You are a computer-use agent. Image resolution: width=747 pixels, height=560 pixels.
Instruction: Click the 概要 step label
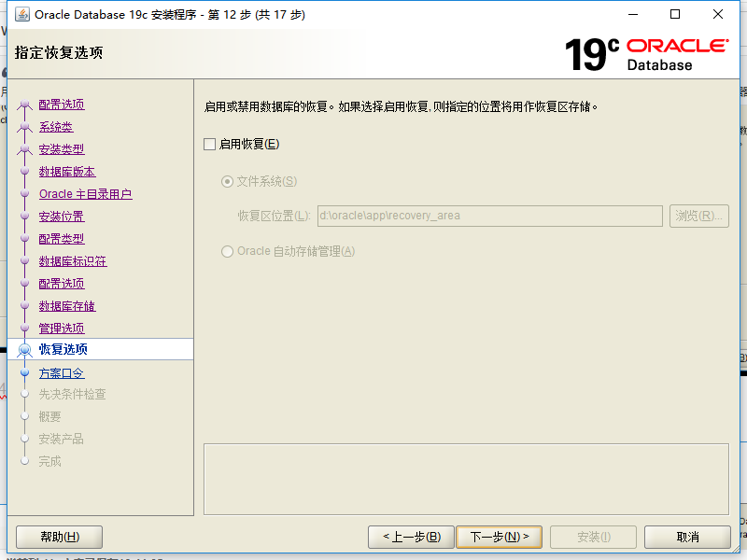(x=50, y=416)
